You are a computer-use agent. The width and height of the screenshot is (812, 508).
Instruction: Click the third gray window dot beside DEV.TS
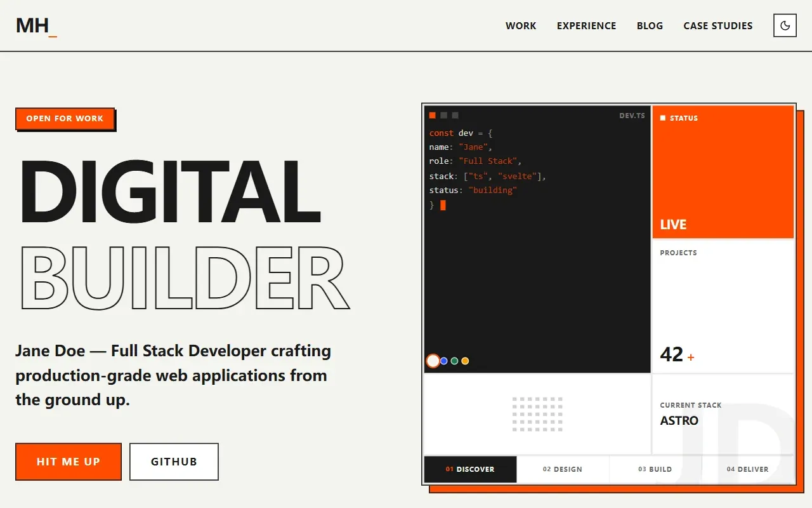click(x=455, y=116)
